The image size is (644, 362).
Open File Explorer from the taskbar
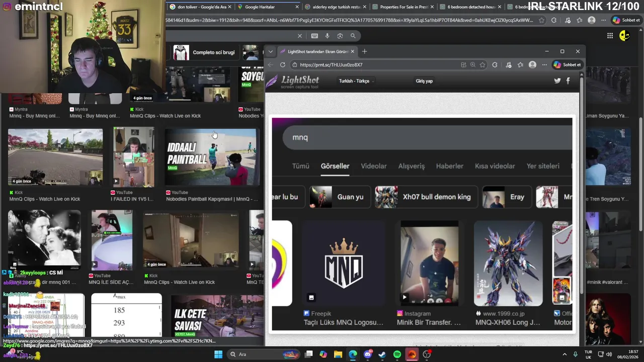point(338,354)
